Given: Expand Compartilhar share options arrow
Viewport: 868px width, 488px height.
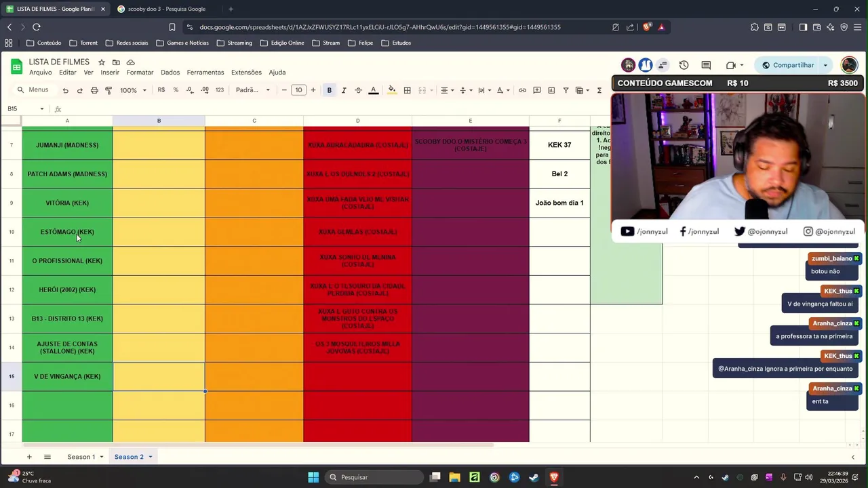Looking at the screenshot, I should 825,65.
